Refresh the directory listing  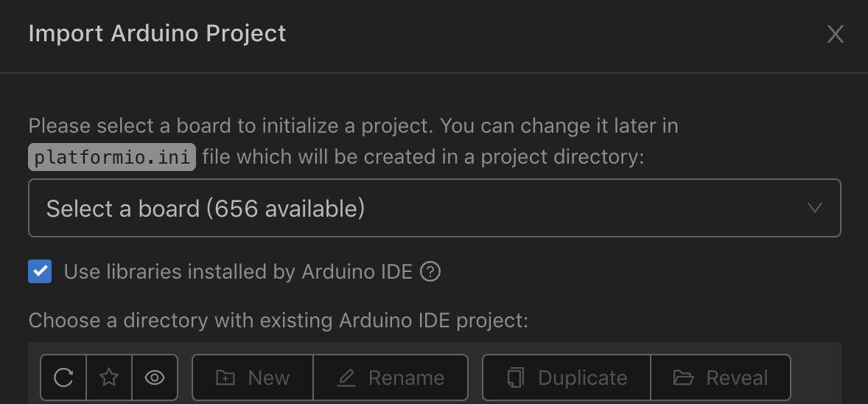(x=64, y=377)
